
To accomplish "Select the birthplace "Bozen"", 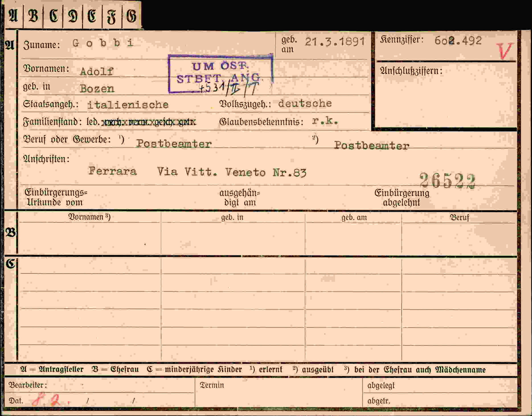I will 97,89.
